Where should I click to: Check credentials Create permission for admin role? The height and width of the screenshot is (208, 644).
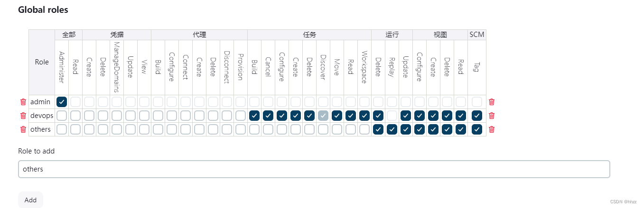pyautogui.click(x=89, y=102)
